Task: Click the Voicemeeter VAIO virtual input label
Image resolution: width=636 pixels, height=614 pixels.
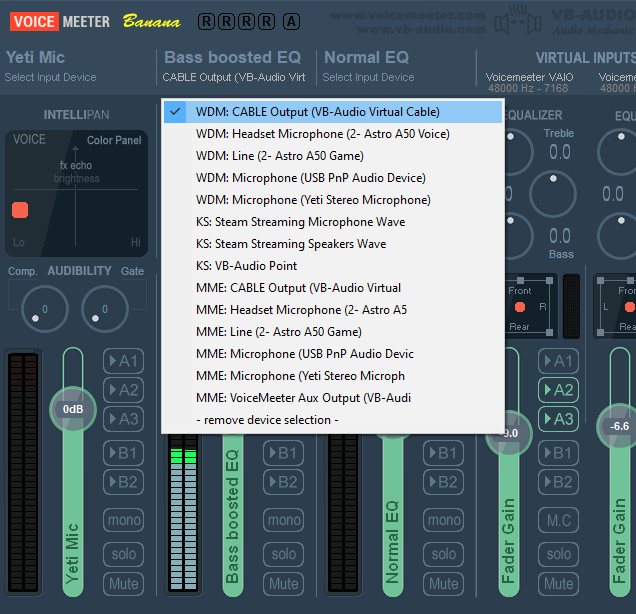Action: click(529, 77)
